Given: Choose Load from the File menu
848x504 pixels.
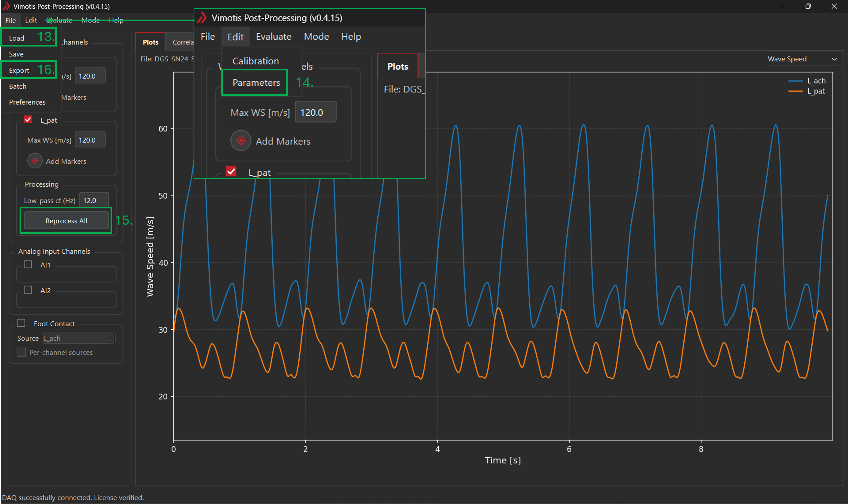Looking at the screenshot, I should click(17, 38).
